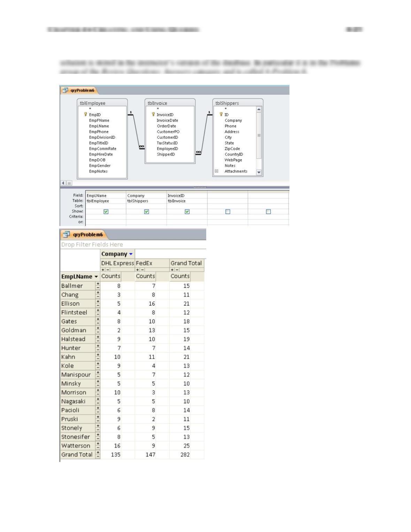The height and width of the screenshot is (532, 411).
Task: Select EmpCommRate field in tblEmployee
Action: pos(102,148)
